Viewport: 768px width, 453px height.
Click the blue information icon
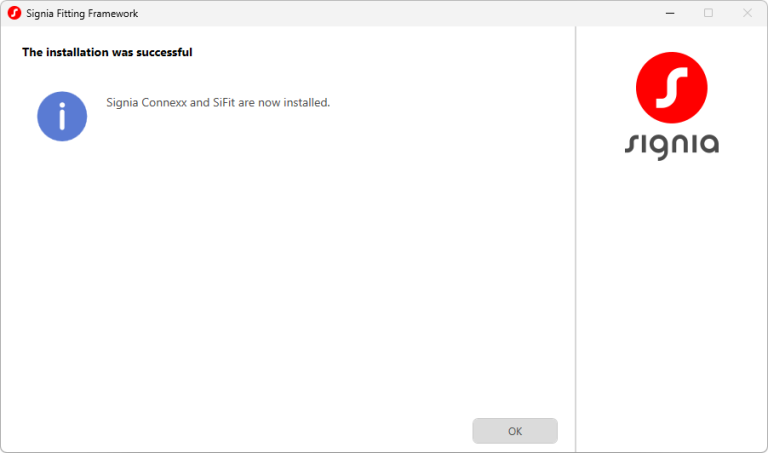[62, 116]
